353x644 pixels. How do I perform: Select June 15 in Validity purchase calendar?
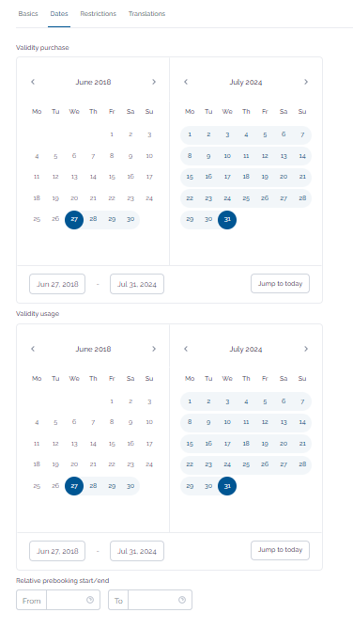pyautogui.click(x=112, y=177)
